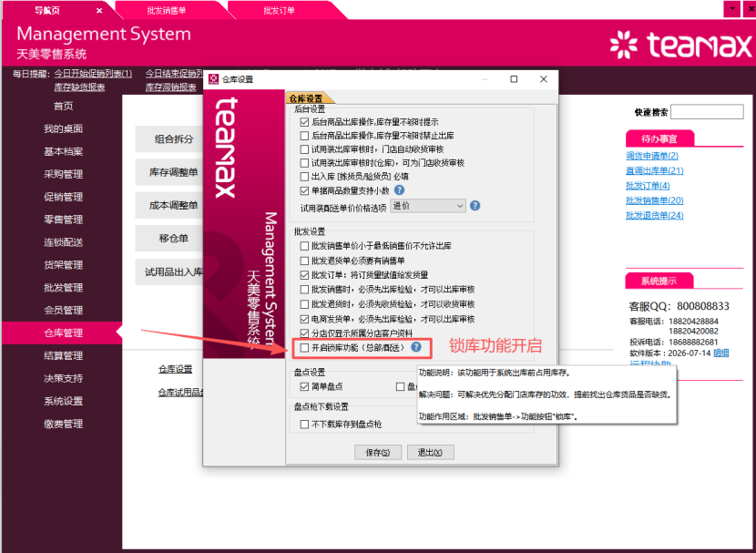
Task: Open 决策支持 sidebar menu
Action: pyautogui.click(x=63, y=378)
